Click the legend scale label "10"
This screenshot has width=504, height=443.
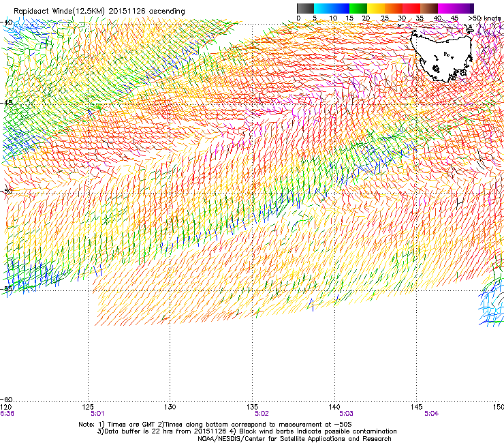pos(333,18)
